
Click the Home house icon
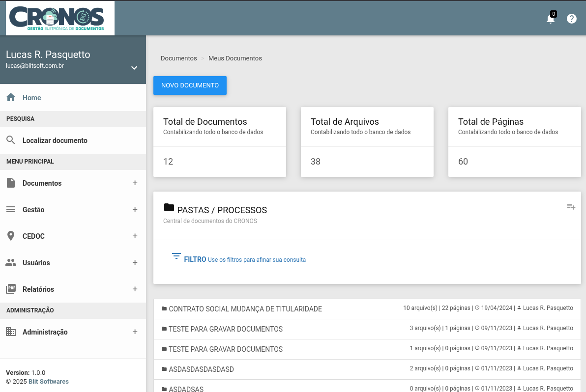click(10, 97)
